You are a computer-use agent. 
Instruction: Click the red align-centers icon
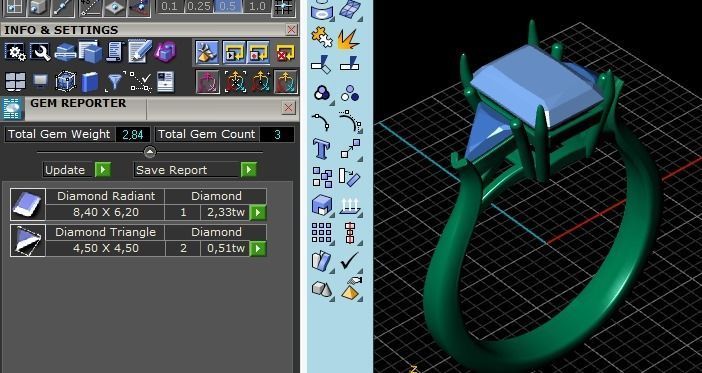[x=350, y=233]
